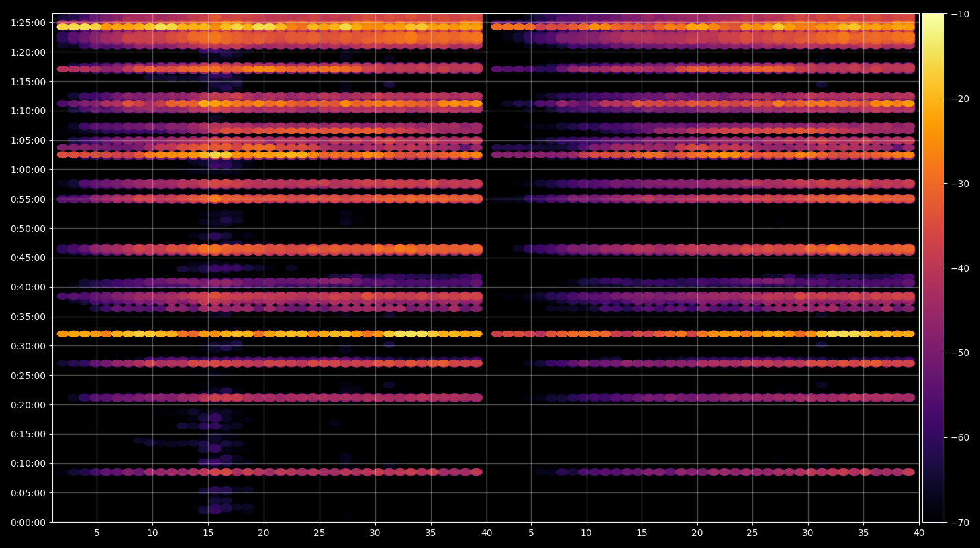This screenshot has height=548, width=980.
Task: Select the 1:10:00 y-axis tick label
Action: (x=28, y=111)
